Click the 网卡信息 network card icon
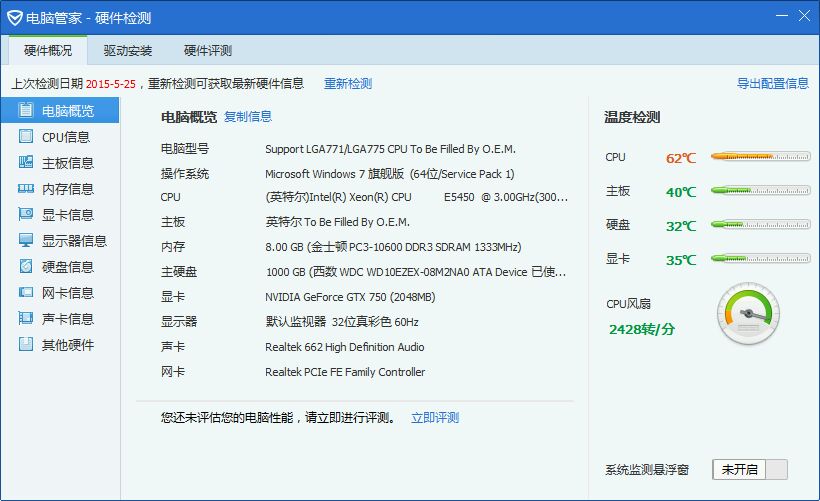Screen dimensions: 820x501 [26, 292]
